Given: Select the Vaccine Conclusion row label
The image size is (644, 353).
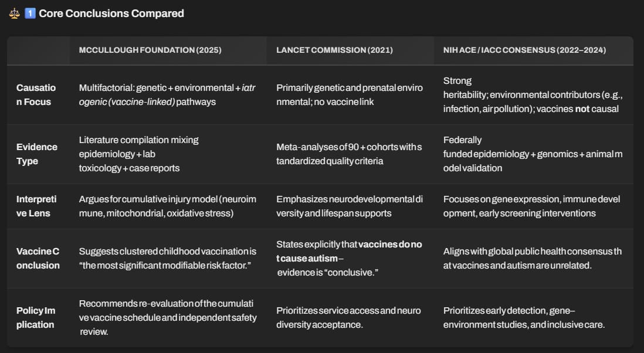Looking at the screenshot, I should click(38, 258).
